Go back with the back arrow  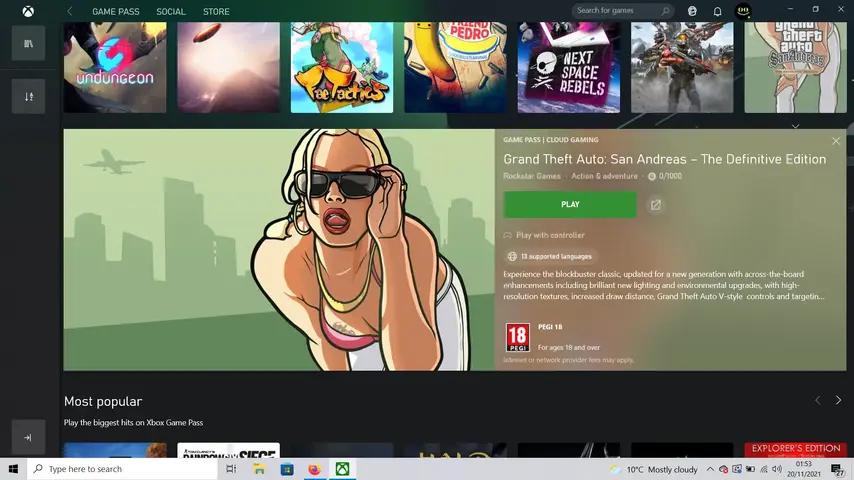tap(70, 11)
